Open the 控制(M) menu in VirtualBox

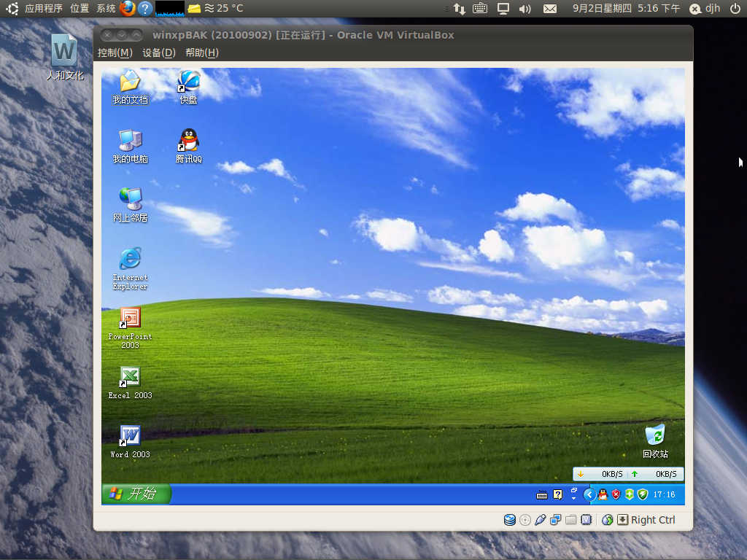(x=115, y=52)
